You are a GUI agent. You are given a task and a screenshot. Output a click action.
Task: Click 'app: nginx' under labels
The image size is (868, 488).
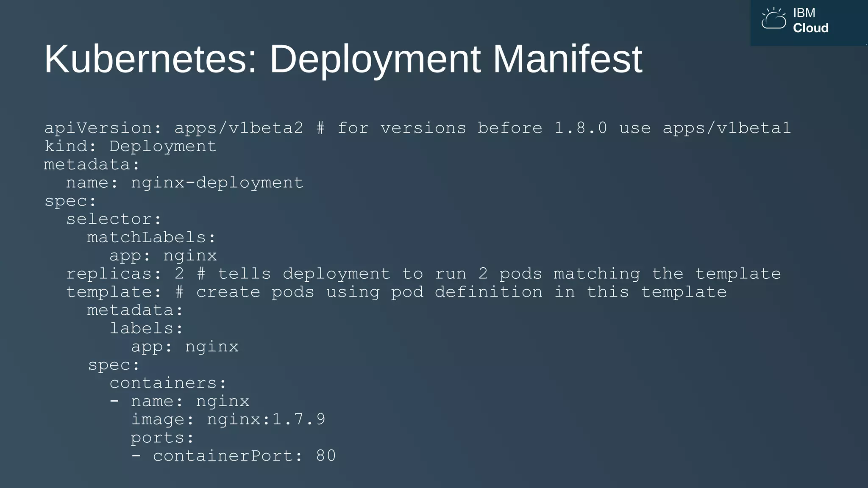click(185, 347)
